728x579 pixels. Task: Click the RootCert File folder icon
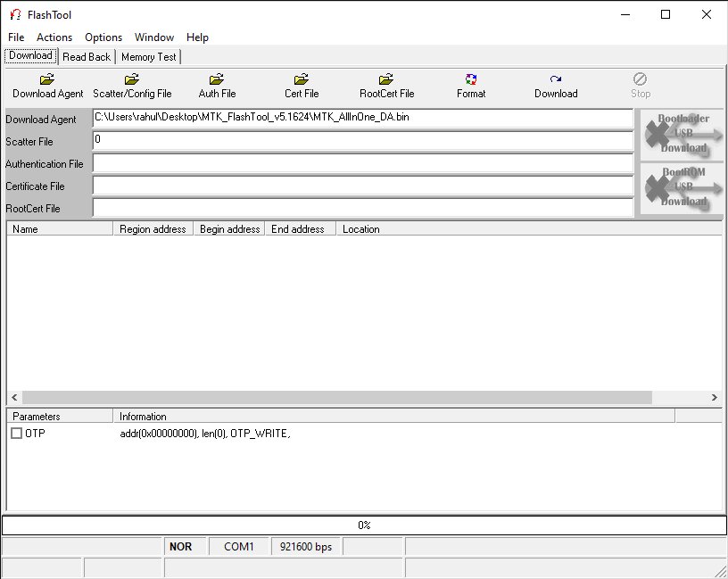(x=386, y=79)
